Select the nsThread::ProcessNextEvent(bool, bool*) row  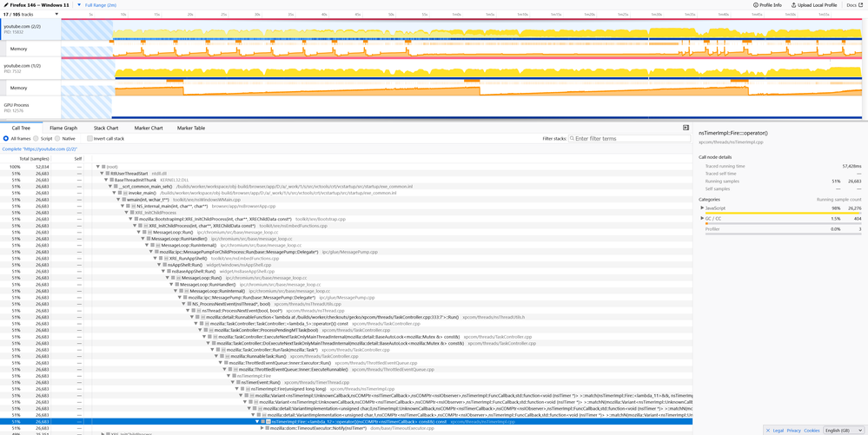(346, 311)
